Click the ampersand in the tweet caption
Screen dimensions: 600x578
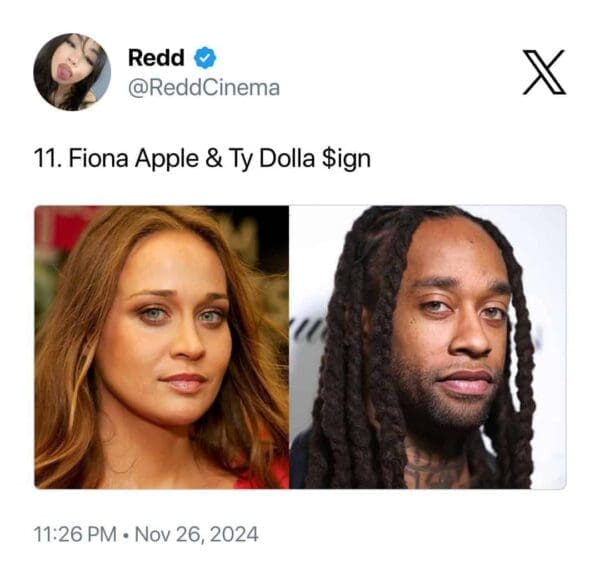214,158
